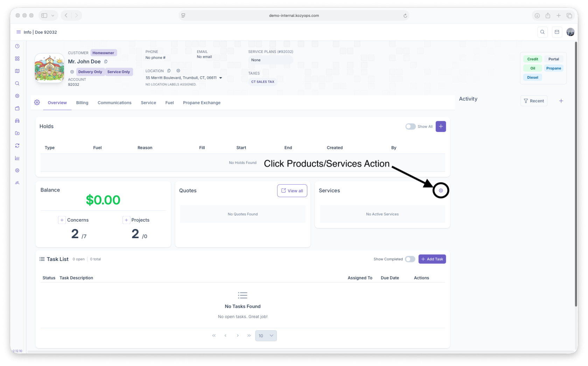588x366 pixels.
Task: Open the page size dropdown showing 10
Action: pyautogui.click(x=266, y=336)
